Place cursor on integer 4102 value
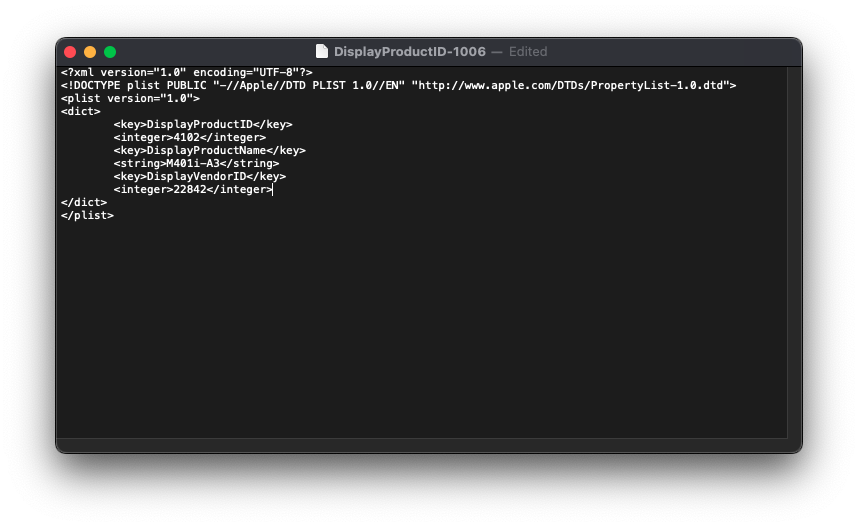 coord(189,137)
